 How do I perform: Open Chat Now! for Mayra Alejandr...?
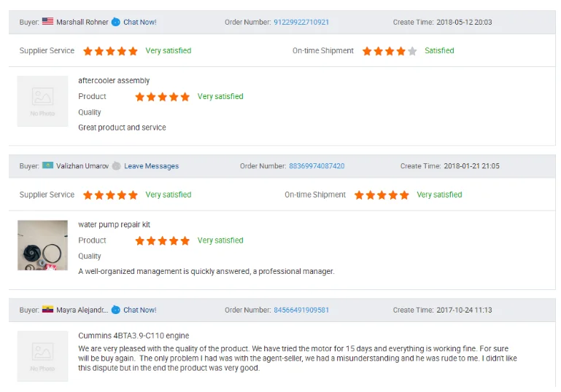(139, 310)
